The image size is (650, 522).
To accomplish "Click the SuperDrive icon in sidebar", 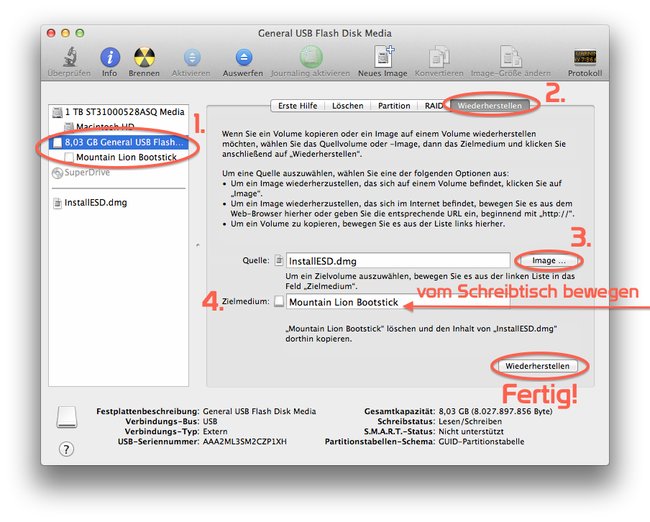I will pos(57,172).
